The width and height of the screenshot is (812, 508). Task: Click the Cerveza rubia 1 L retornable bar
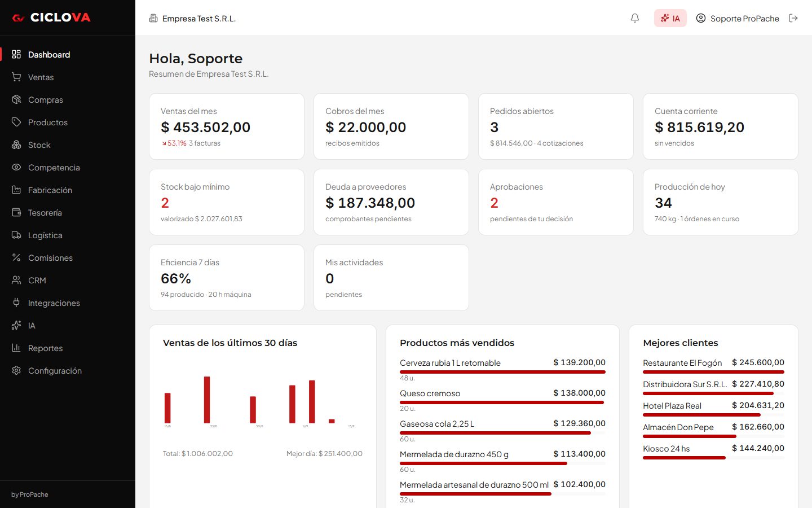pos(502,372)
